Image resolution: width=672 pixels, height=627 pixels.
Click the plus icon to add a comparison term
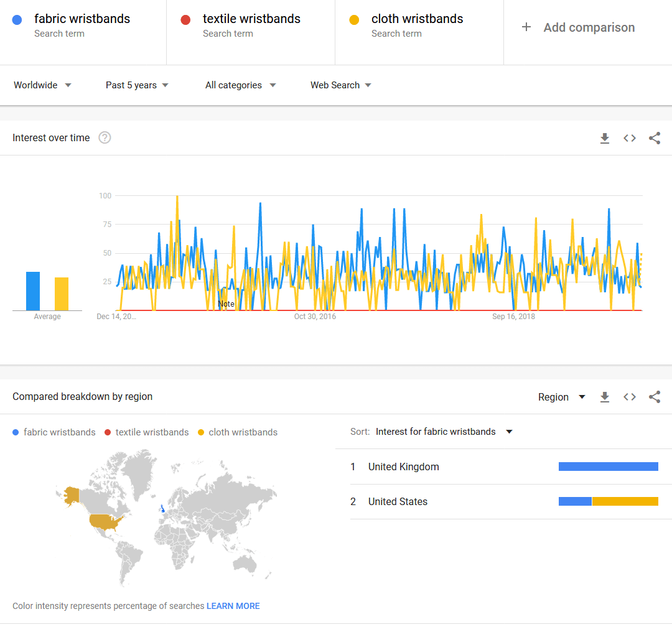(526, 27)
